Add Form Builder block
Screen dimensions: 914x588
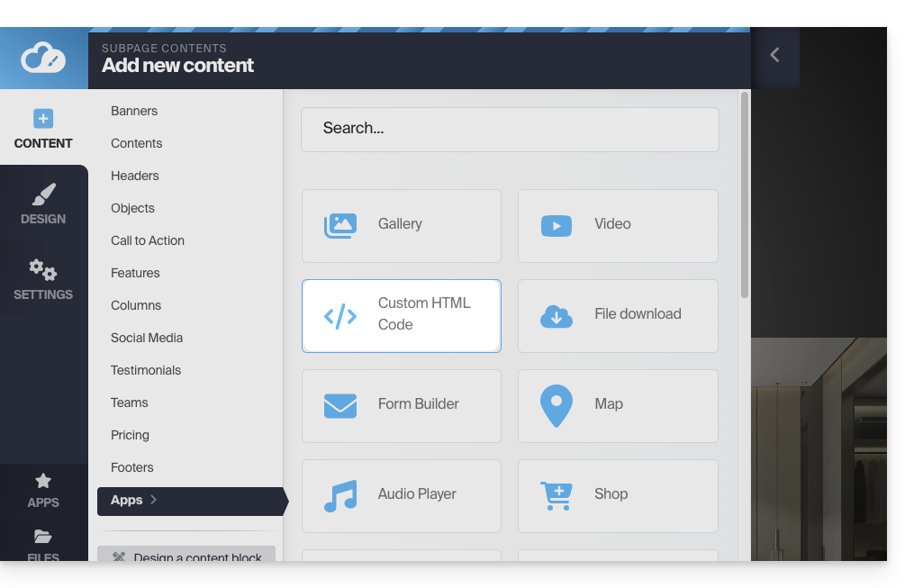point(401,405)
